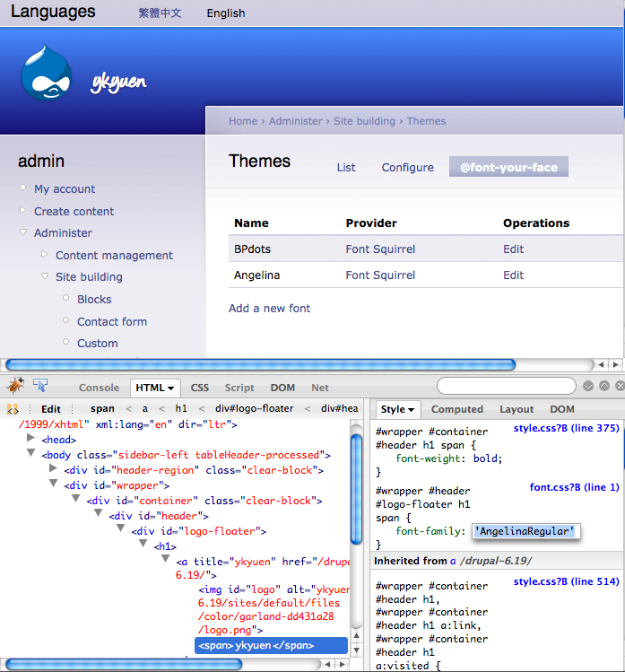The height and width of the screenshot is (672, 625).
Task: Switch to the Console tab
Action: point(99,388)
